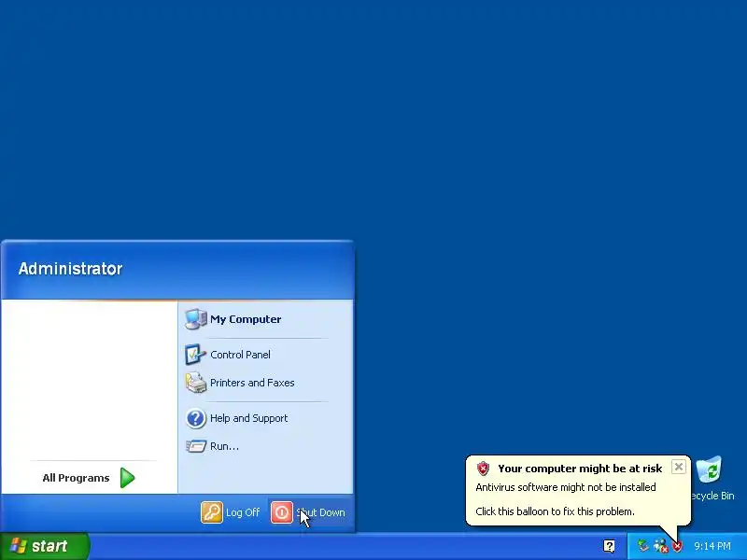747x560 pixels.
Task: Click 'Antivirus software might not be installed' text
Action: coord(566,487)
